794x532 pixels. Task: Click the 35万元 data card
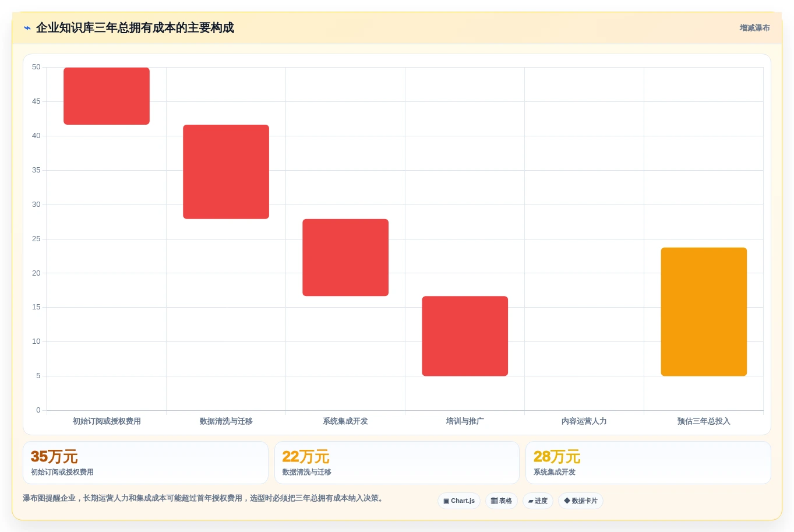(x=146, y=463)
